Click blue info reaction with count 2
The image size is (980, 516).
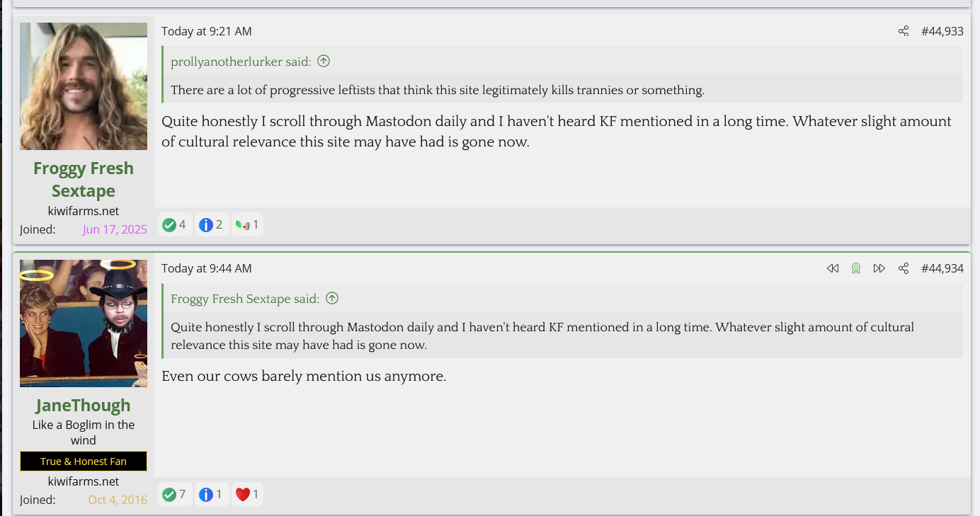tap(211, 224)
